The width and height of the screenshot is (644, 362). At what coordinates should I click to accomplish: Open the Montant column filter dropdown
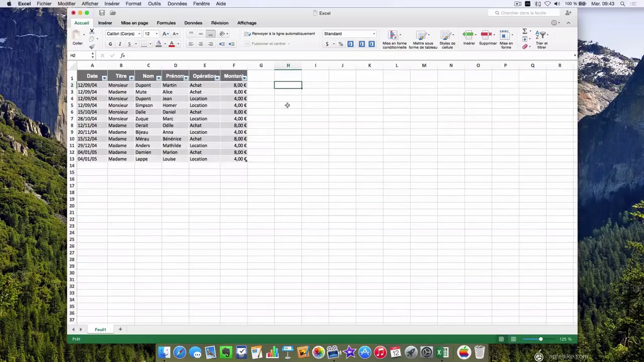tap(244, 77)
